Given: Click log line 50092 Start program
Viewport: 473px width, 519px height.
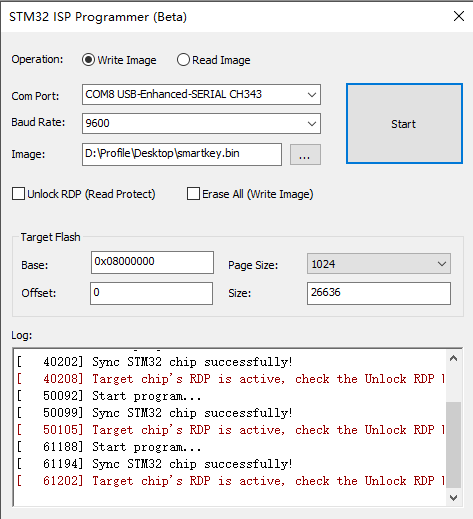Looking at the screenshot, I should 109,396.
